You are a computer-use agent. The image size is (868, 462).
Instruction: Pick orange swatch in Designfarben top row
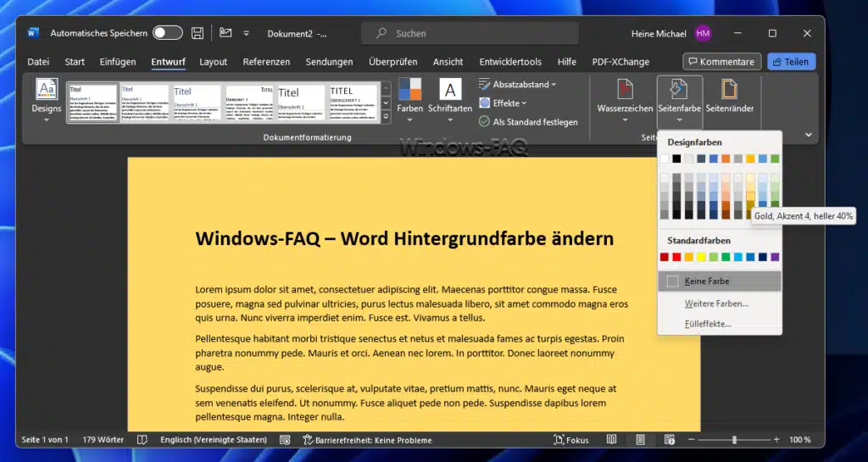[726, 159]
